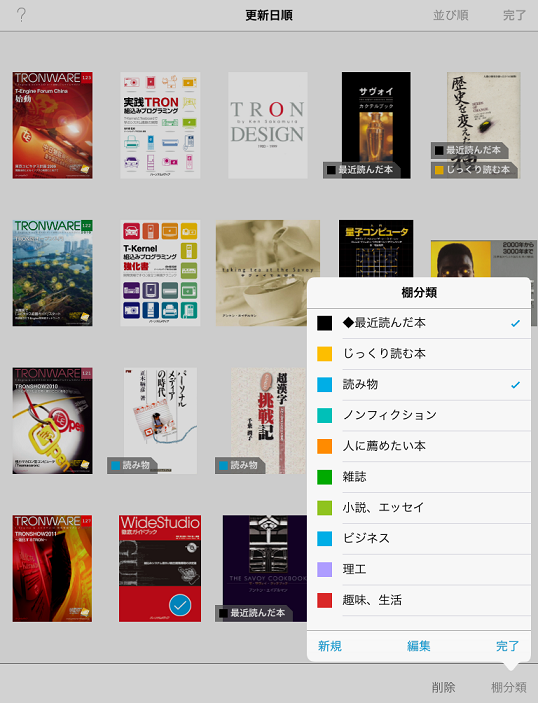
Task: Select The Savoy Cookbook cover
Action: coord(265,568)
